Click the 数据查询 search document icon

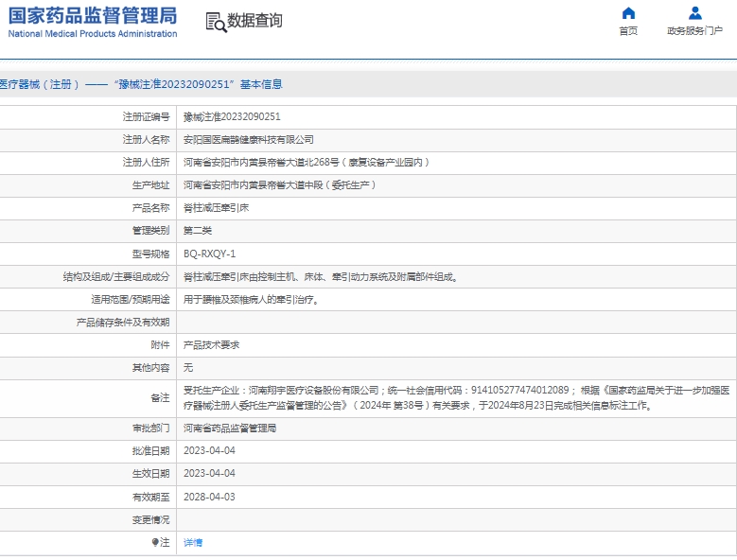click(217, 22)
